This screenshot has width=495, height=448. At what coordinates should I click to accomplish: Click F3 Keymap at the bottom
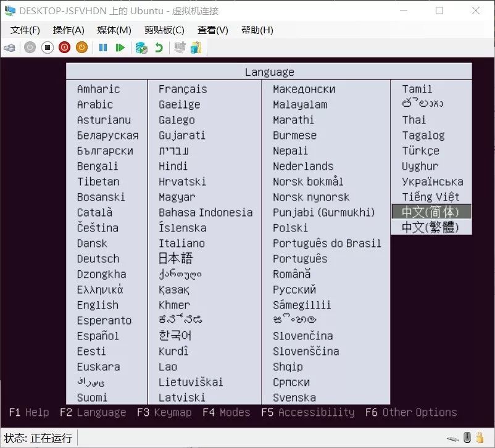click(x=164, y=412)
